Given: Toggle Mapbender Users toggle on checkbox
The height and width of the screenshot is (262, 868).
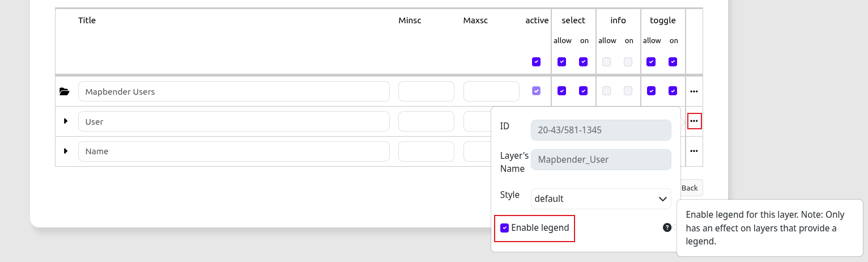Looking at the screenshot, I should [x=673, y=91].
